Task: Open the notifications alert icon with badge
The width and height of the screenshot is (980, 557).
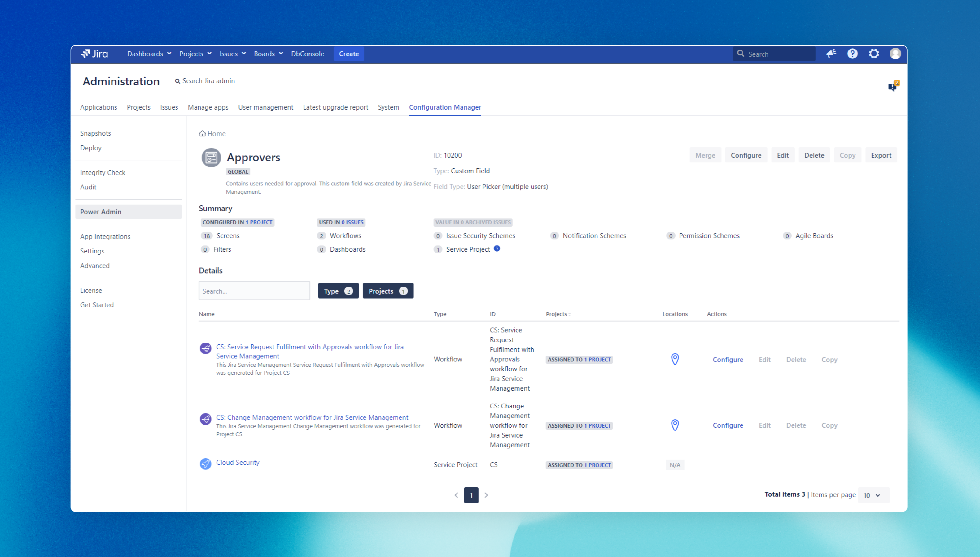Action: [x=892, y=87]
